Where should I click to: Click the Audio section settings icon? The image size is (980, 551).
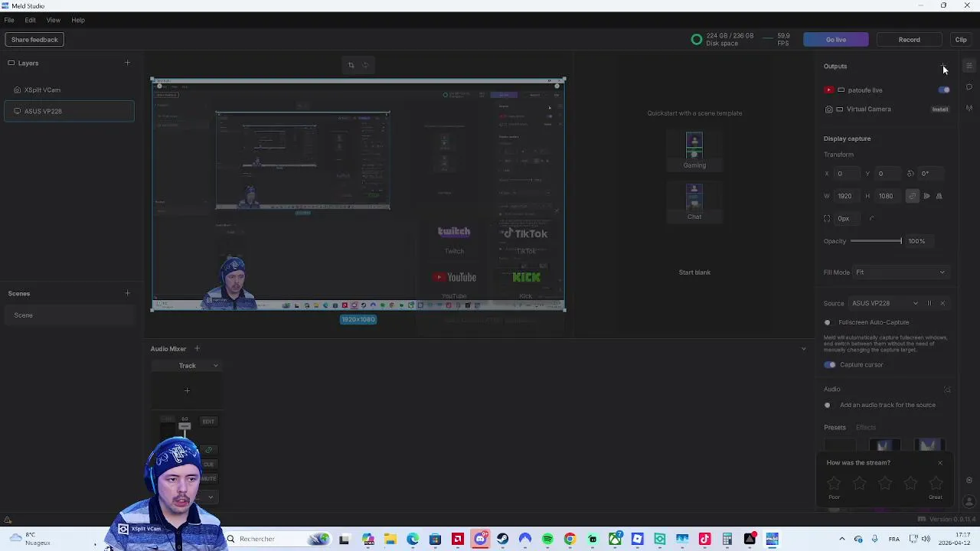(x=947, y=390)
